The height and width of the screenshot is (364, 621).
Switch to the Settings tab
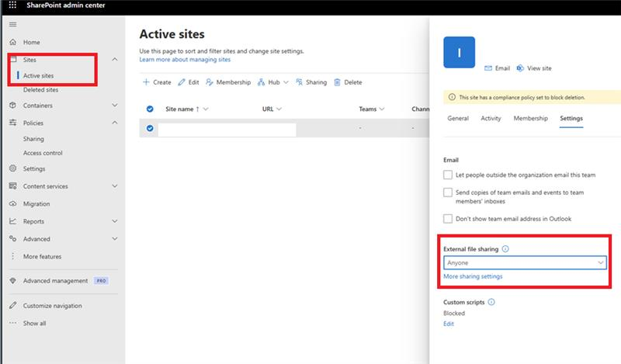571,118
